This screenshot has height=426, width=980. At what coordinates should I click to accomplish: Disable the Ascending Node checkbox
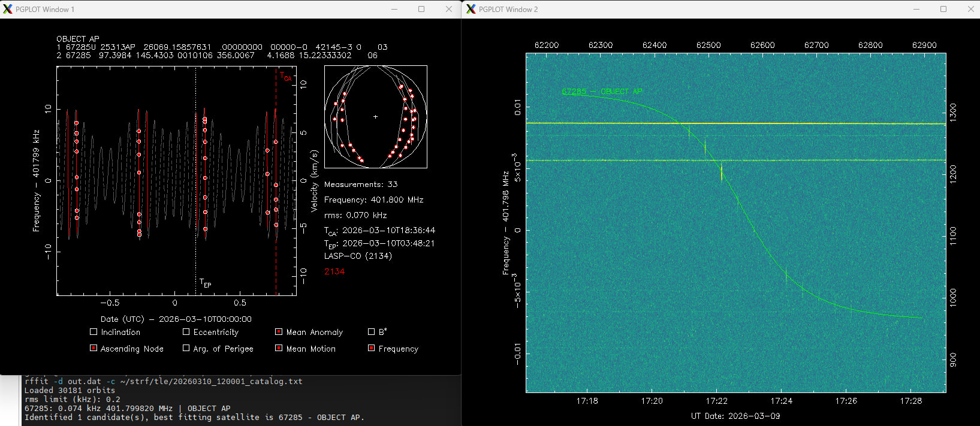[94, 348]
